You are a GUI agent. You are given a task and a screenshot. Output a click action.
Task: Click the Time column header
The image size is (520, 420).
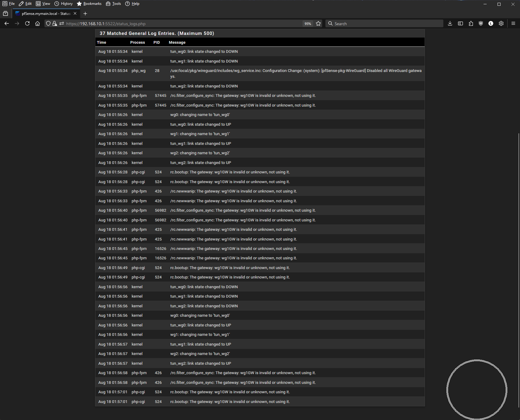click(101, 43)
